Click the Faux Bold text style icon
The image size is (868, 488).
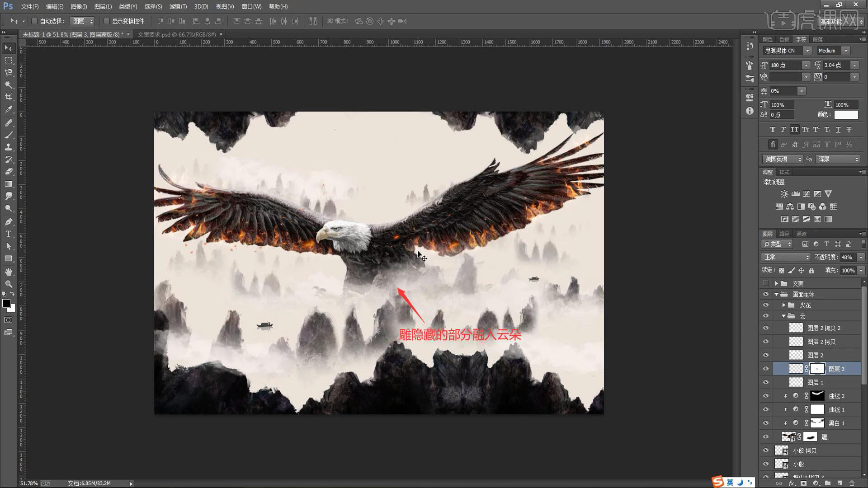(773, 130)
